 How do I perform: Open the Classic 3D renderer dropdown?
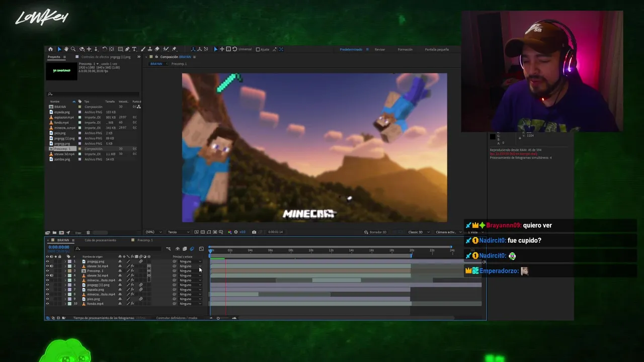[418, 232]
